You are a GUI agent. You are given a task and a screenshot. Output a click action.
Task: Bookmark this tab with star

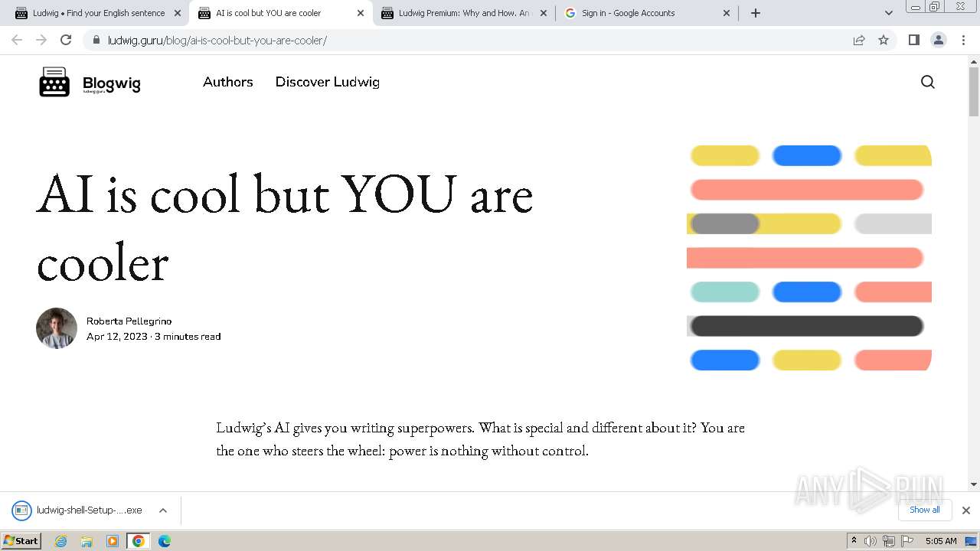[884, 40]
